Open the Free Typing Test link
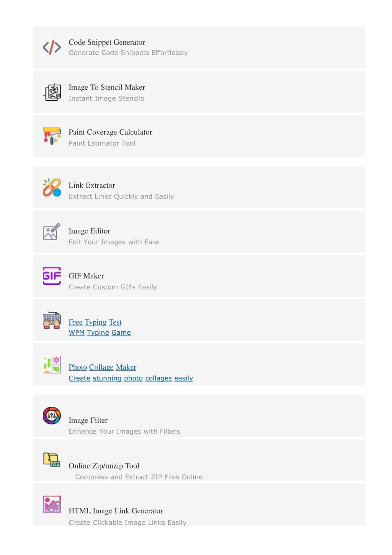This screenshot has width=392, height=555. pyautogui.click(x=95, y=322)
